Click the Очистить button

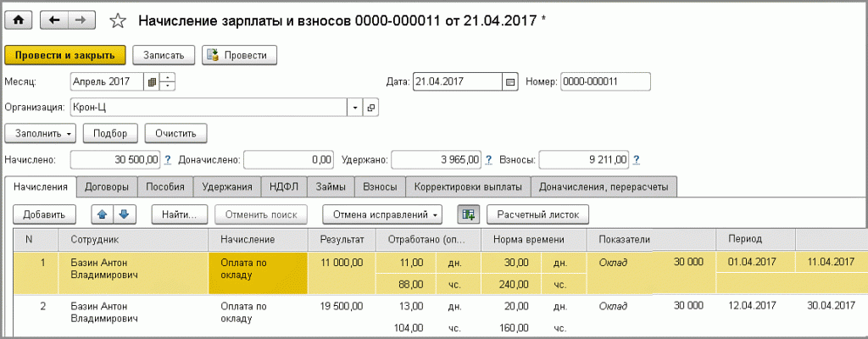coord(176,134)
